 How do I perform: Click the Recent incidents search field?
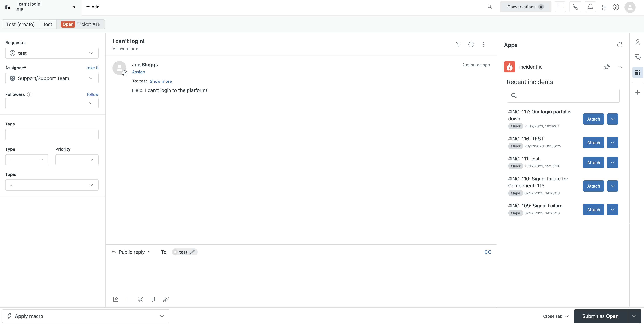[x=567, y=96]
